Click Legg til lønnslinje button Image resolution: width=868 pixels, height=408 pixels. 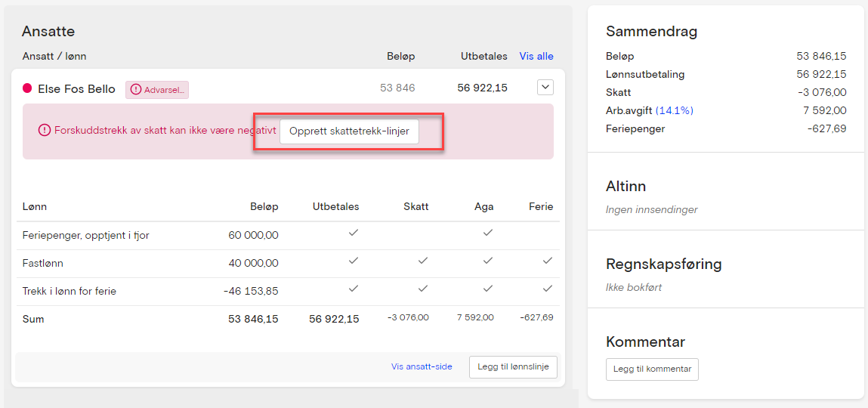coord(513,366)
